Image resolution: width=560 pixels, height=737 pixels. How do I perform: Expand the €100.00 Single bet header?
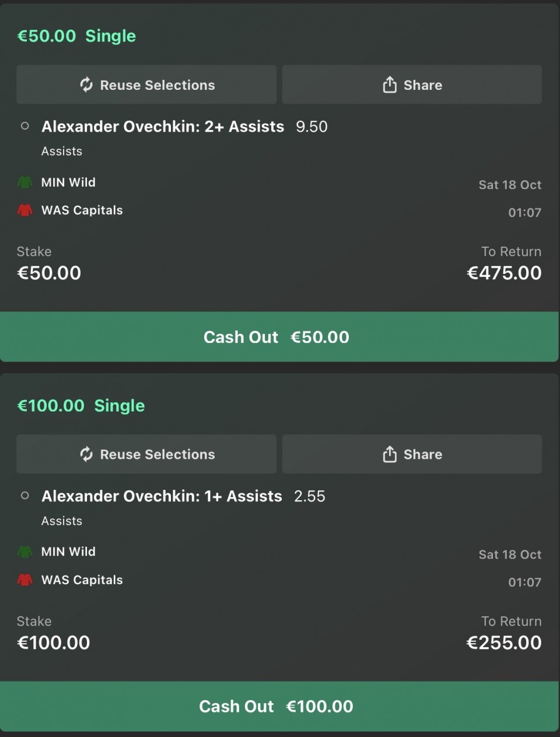click(81, 406)
